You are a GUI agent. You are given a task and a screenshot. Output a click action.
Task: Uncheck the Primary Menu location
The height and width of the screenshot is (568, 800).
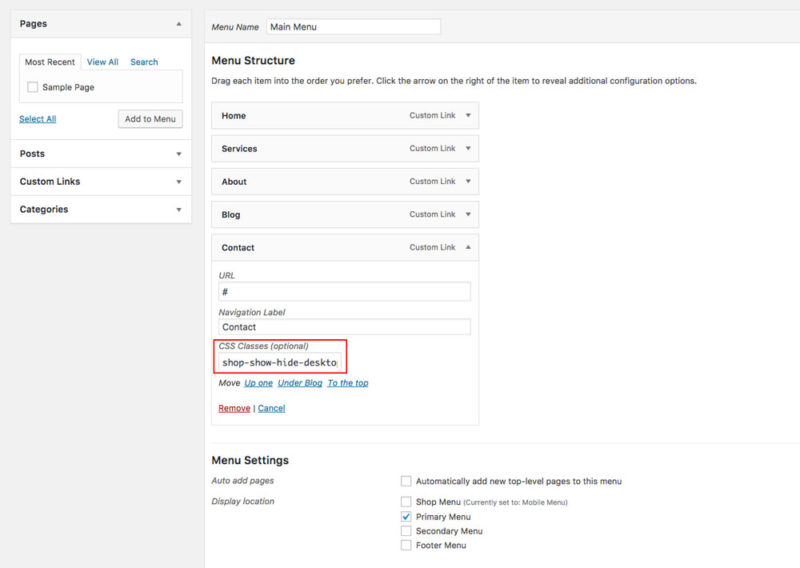click(406, 517)
